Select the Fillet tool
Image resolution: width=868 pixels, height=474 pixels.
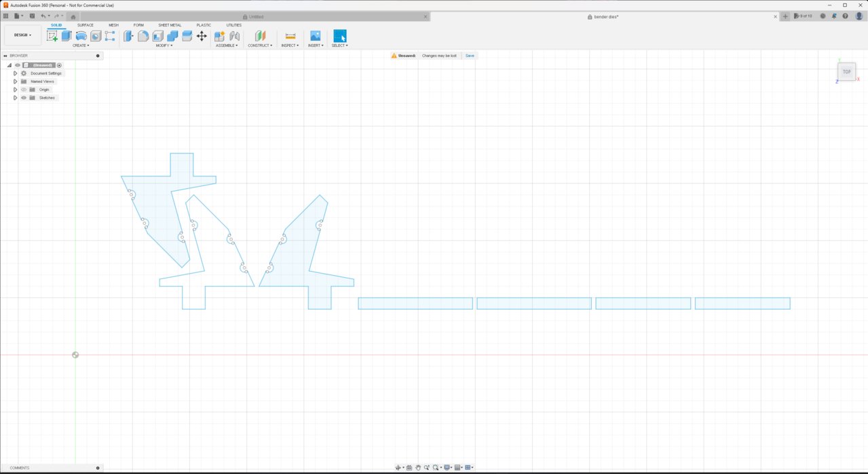point(143,36)
